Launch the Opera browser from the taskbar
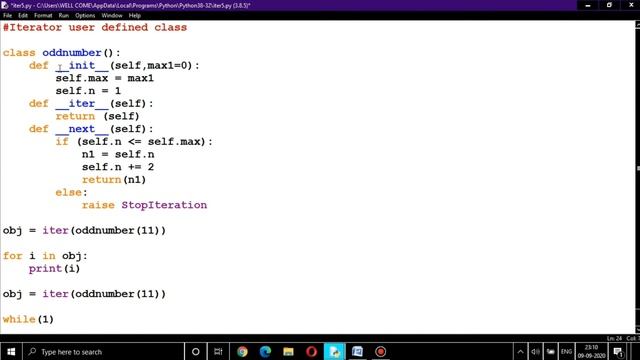The image size is (640, 360). [x=311, y=351]
